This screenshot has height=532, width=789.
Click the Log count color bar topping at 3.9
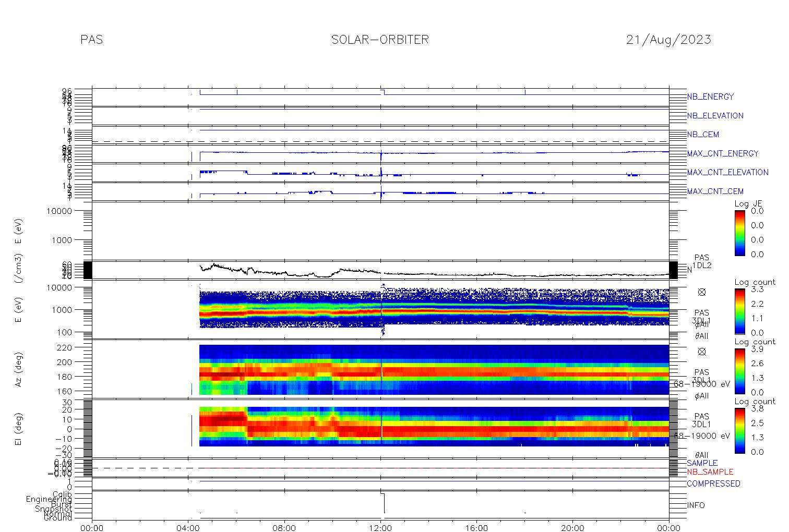coord(740,371)
